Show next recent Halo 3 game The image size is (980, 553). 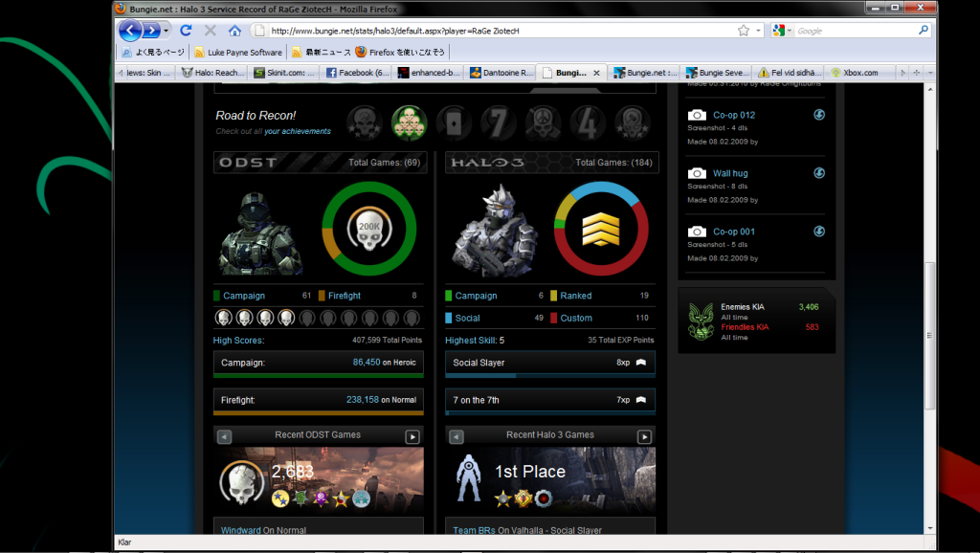[x=644, y=437]
